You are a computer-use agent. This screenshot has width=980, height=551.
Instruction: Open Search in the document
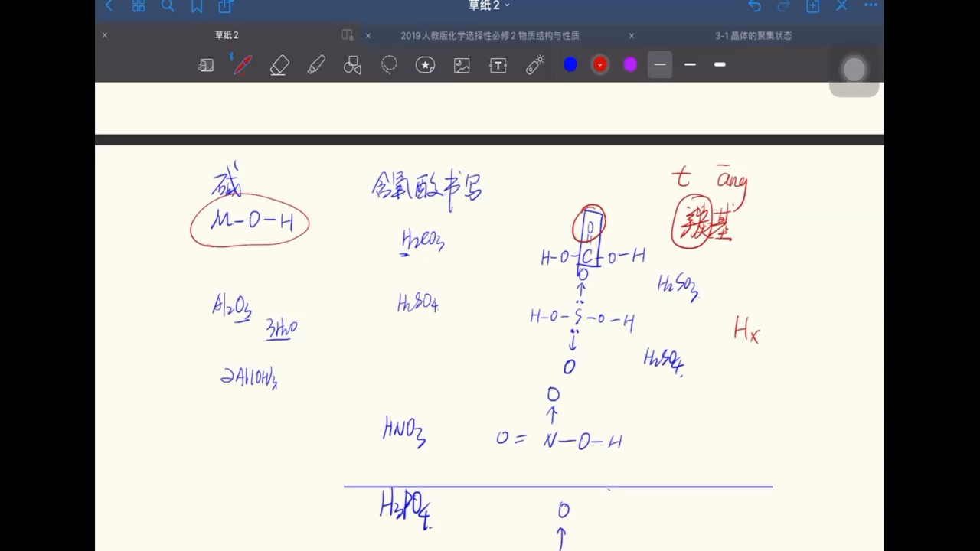pyautogui.click(x=168, y=6)
